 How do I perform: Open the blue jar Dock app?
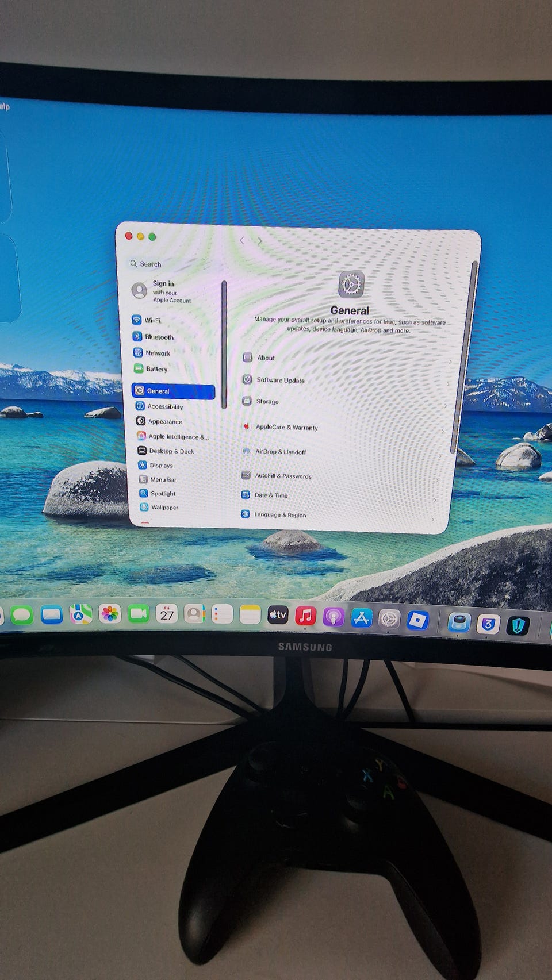click(x=459, y=622)
